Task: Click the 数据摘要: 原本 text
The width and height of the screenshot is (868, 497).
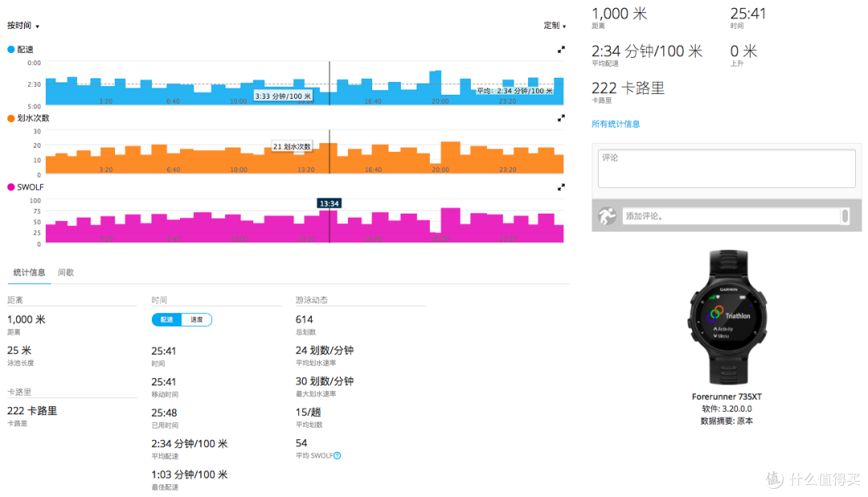Action: (727, 421)
